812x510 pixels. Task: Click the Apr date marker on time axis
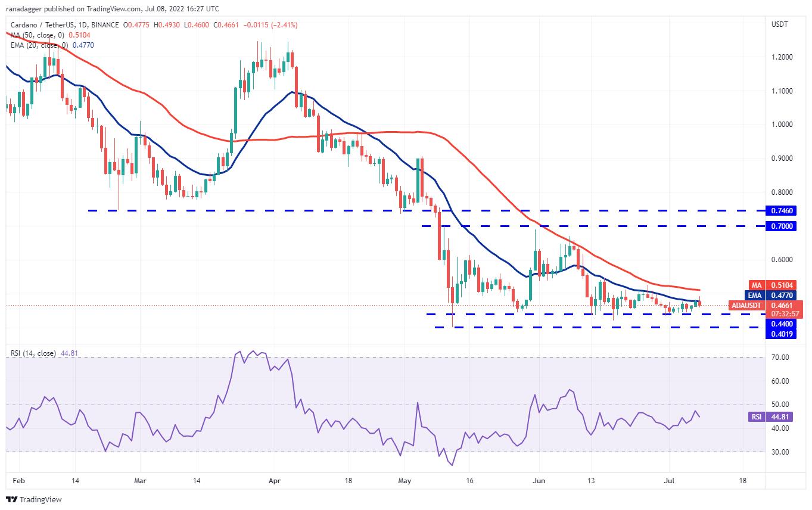coord(275,480)
